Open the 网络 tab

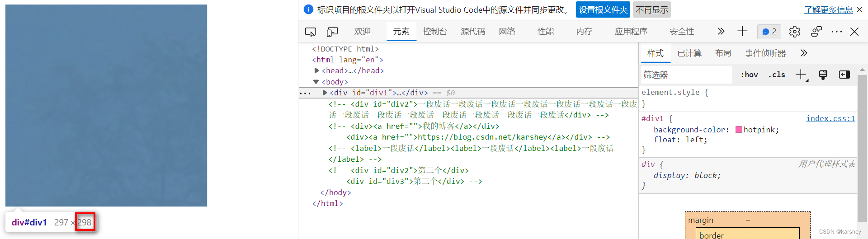point(507,31)
